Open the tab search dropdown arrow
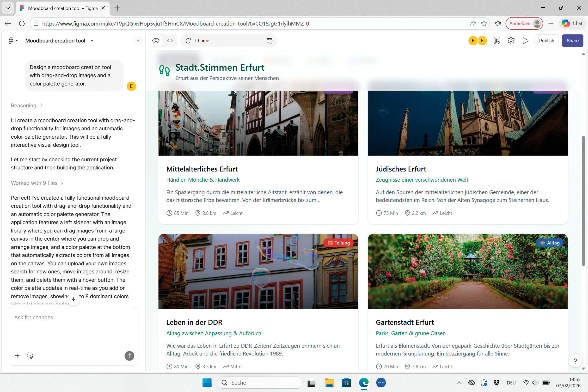Viewport: 588px width, 392px height. point(8,8)
